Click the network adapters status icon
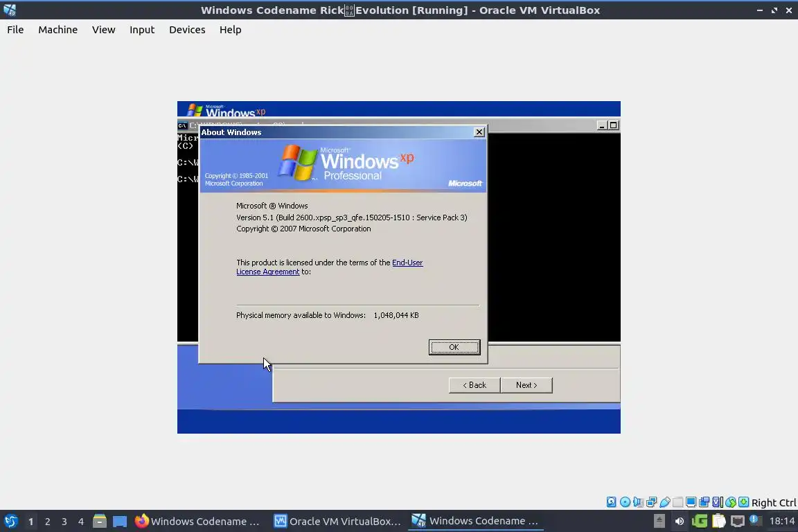The height and width of the screenshot is (532, 798). 651,502
